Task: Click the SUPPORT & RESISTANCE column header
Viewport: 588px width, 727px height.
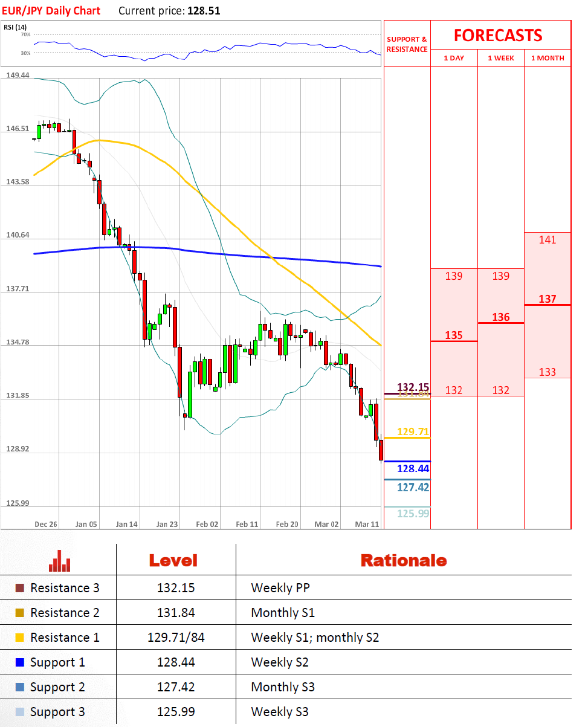Action: click(x=407, y=44)
